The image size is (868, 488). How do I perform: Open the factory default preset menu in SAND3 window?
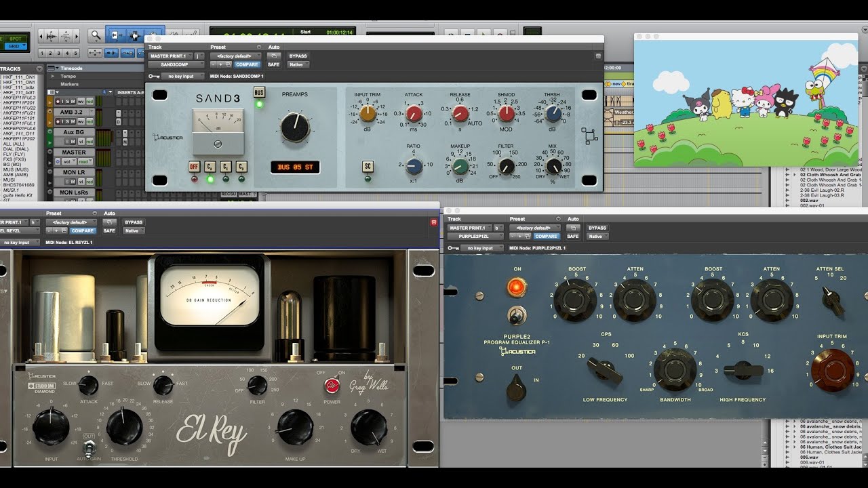tap(235, 56)
